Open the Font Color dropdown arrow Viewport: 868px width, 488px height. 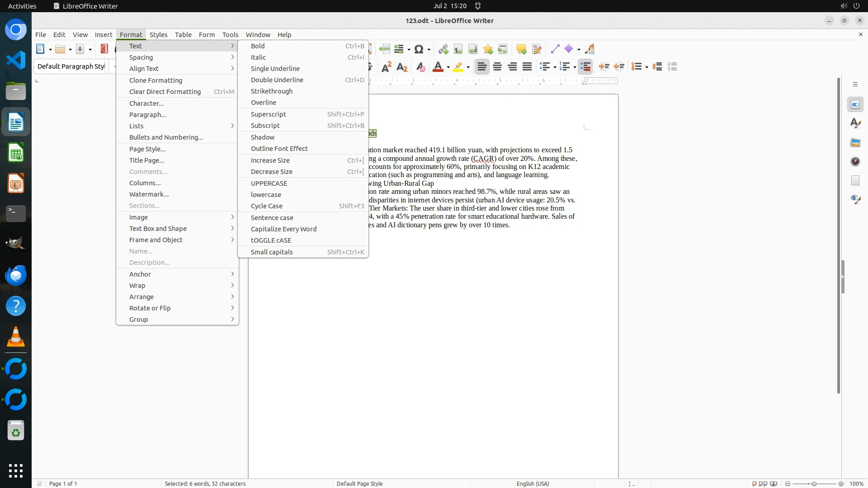pyautogui.click(x=448, y=67)
